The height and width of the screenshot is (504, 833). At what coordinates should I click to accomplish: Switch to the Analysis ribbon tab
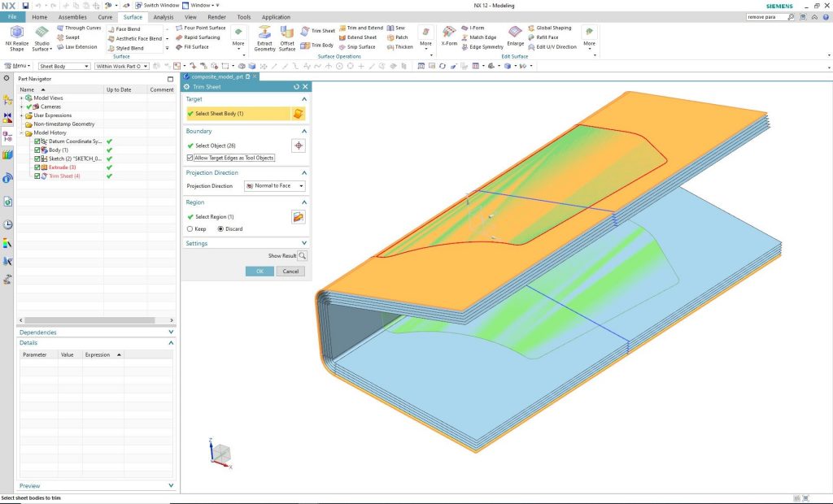(164, 17)
